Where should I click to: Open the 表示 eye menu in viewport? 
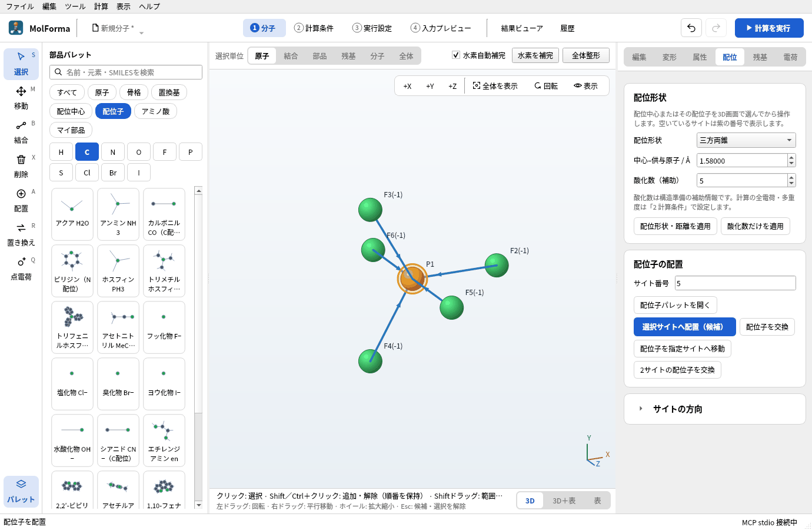pyautogui.click(x=586, y=86)
